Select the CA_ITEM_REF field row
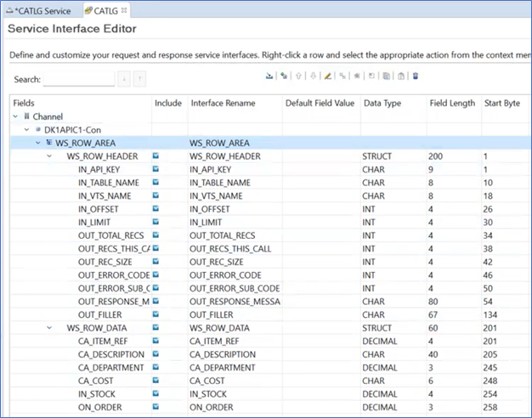The width and height of the screenshot is (532, 418). coord(271,341)
